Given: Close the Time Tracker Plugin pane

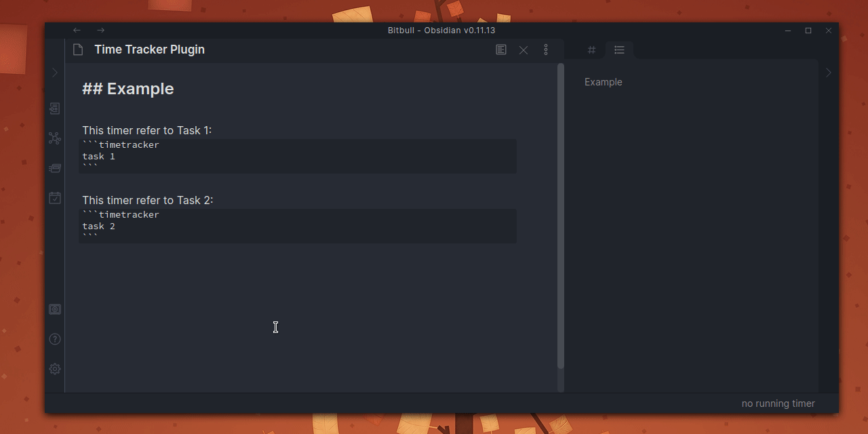Looking at the screenshot, I should [x=524, y=50].
